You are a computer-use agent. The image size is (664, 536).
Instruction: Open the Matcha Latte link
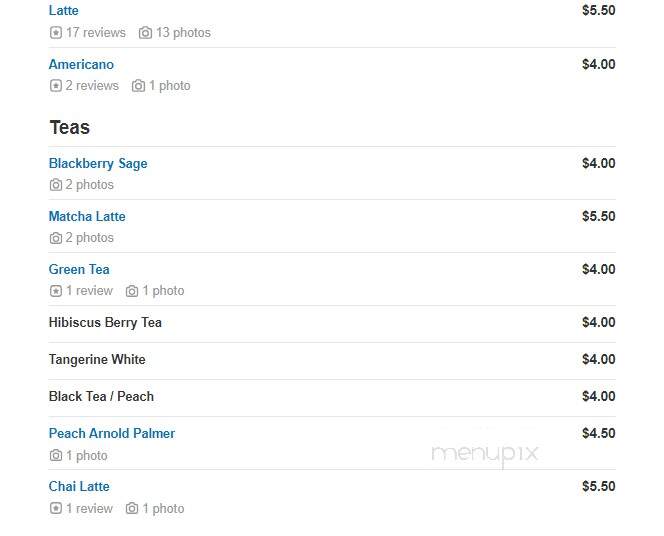(87, 216)
